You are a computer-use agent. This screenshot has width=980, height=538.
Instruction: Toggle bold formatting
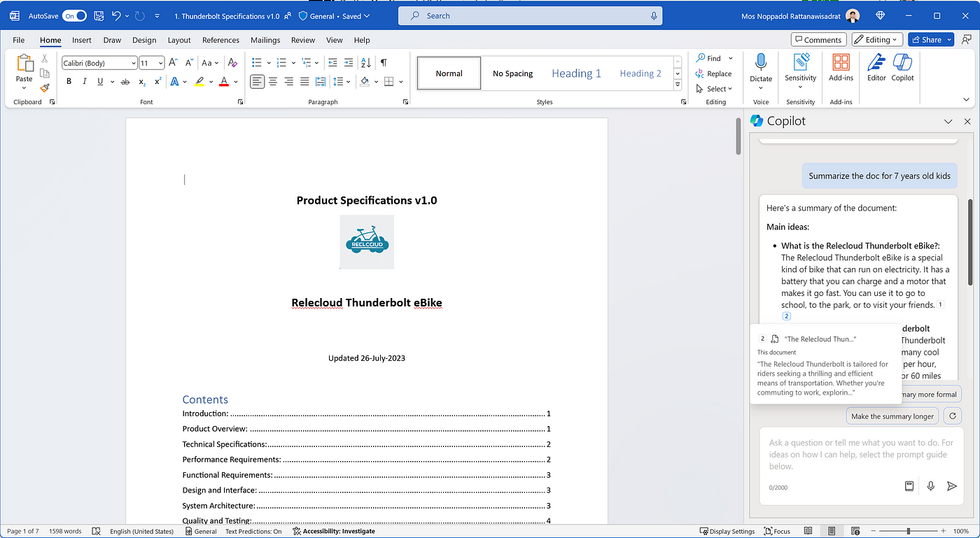point(69,82)
